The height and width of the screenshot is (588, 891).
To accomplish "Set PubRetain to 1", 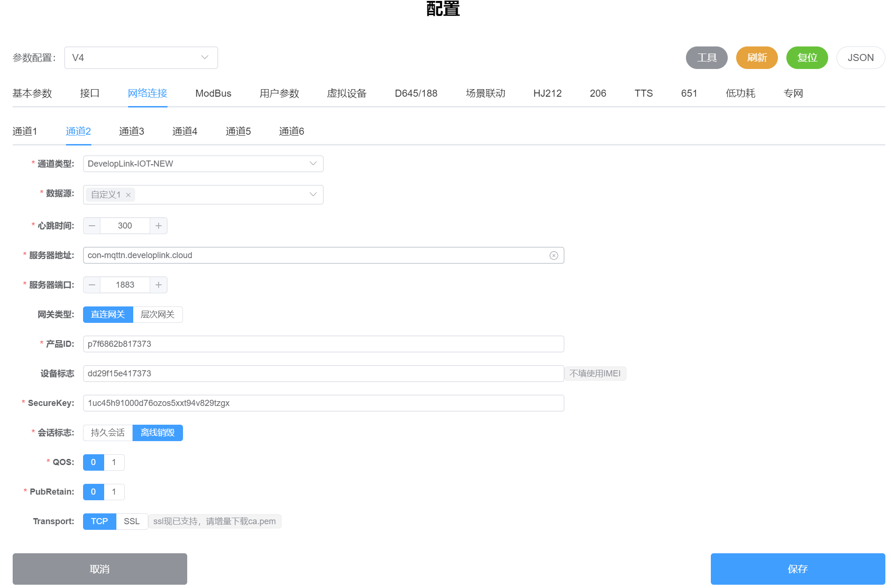I will 114,492.
